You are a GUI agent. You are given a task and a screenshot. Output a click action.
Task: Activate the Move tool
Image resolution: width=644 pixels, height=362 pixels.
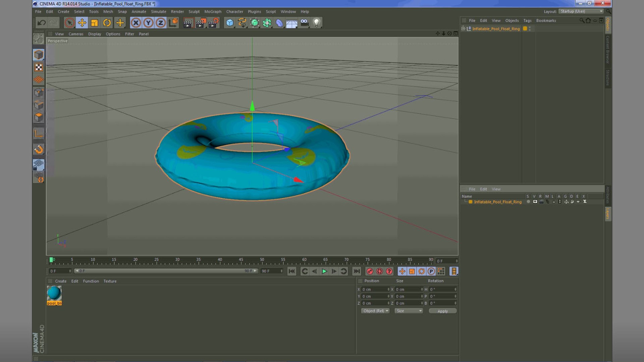pyautogui.click(x=82, y=23)
